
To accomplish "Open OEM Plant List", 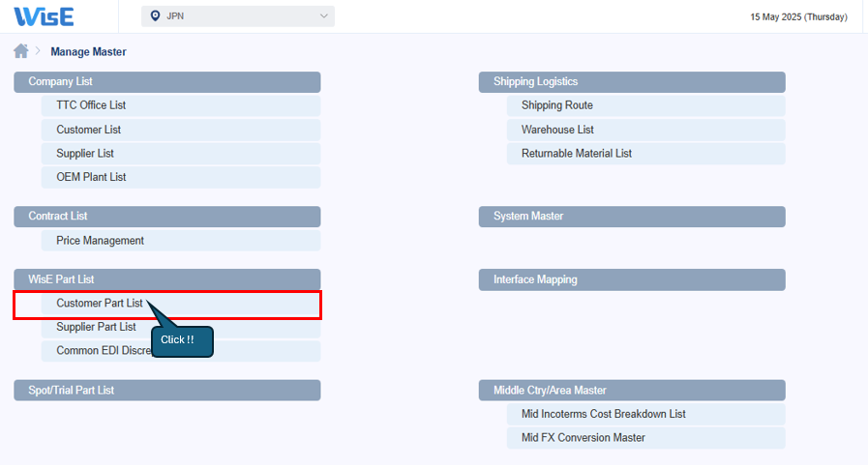I will 91,177.
